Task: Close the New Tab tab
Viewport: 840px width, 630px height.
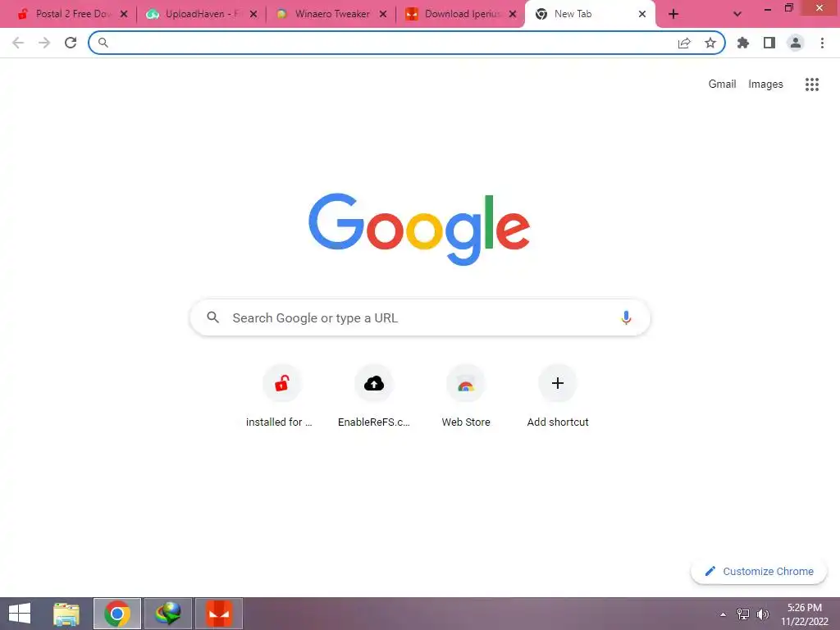Action: [641, 15]
